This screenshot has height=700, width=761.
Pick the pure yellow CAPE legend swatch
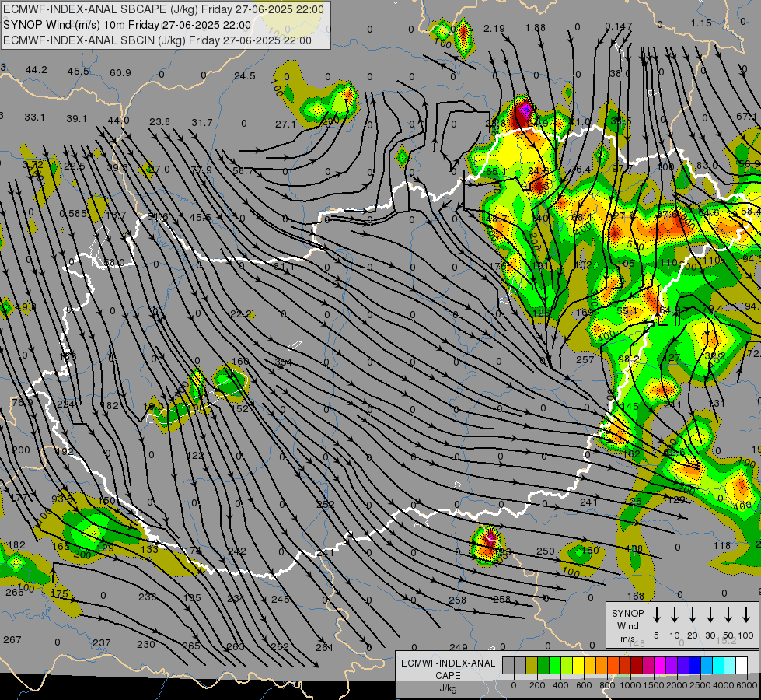tap(578, 666)
